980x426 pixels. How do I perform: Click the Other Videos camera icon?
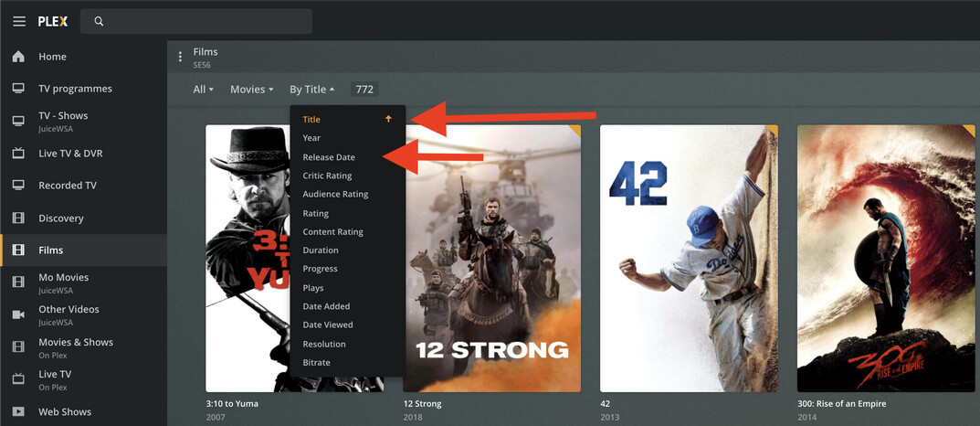pos(19,314)
